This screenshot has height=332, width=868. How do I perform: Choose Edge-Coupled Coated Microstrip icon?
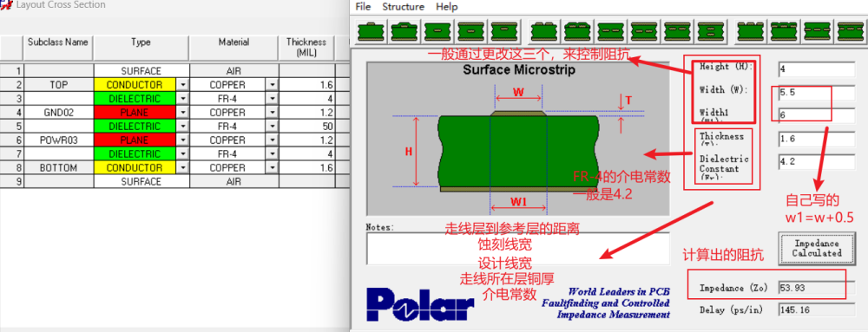point(577,32)
